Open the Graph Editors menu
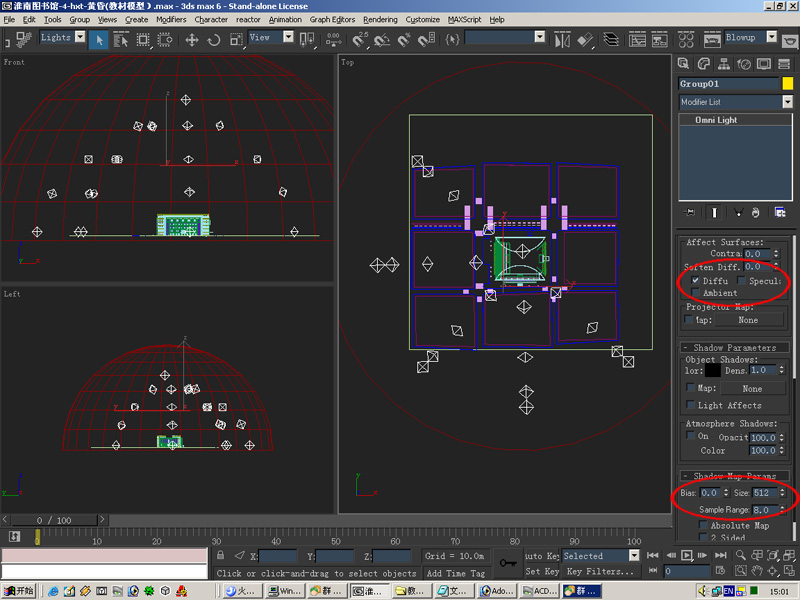The width and height of the screenshot is (800, 600). [x=332, y=19]
